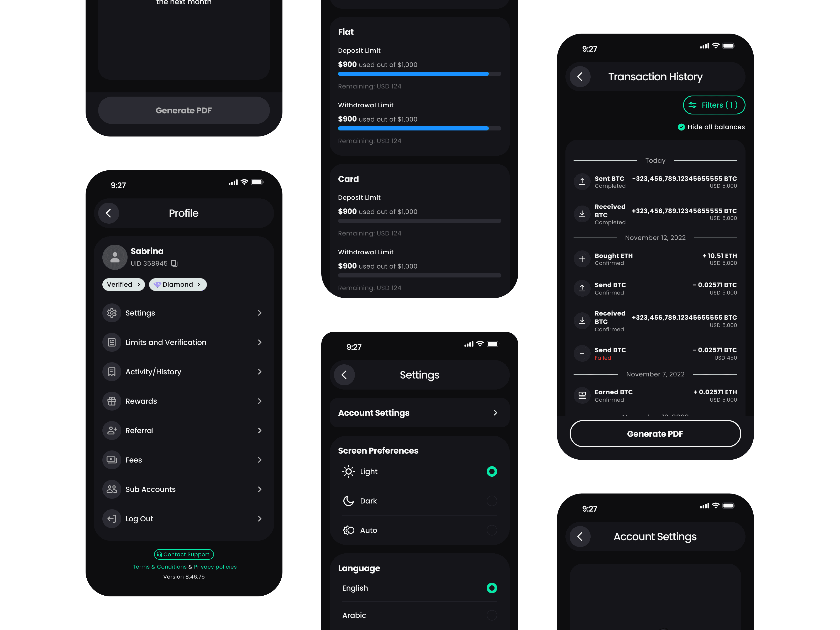The height and width of the screenshot is (630, 840).
Task: Click the Rewards gift icon
Action: 112,401
